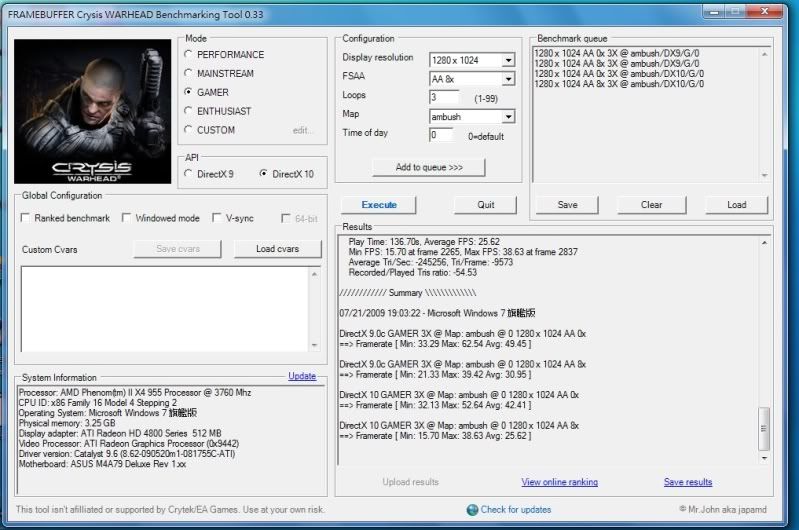Image resolution: width=799 pixels, height=530 pixels.
Task: Select the CUSTOM mode radio button
Action: pos(188,129)
